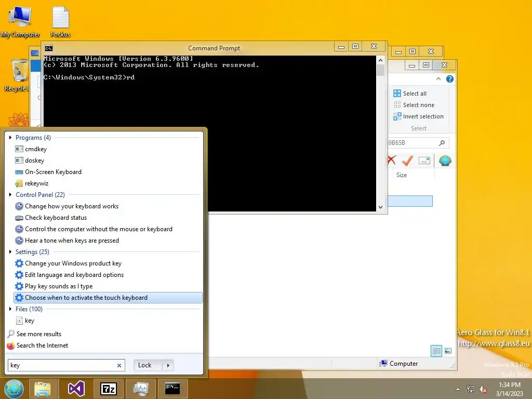Open File Explorer from the taskbar
532x399 pixels.
coord(43,389)
